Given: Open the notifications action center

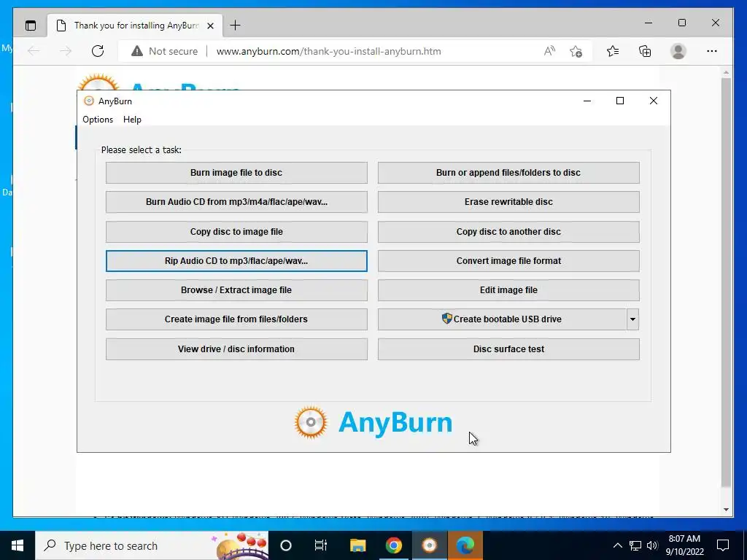Looking at the screenshot, I should (723, 545).
